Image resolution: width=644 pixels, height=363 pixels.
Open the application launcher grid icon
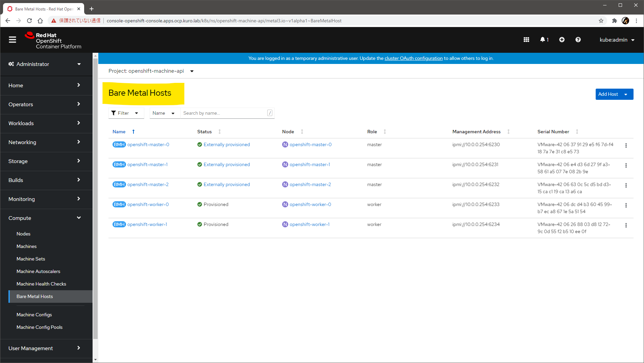click(526, 40)
